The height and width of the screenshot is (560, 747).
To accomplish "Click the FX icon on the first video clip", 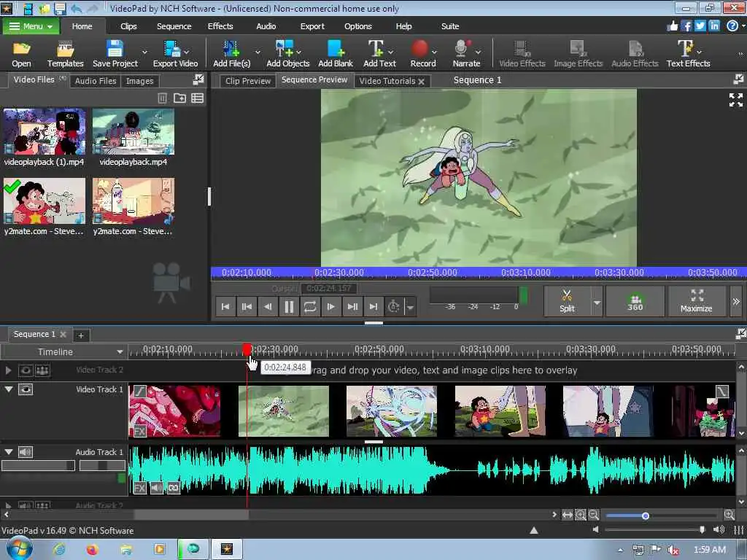I will pyautogui.click(x=139, y=432).
